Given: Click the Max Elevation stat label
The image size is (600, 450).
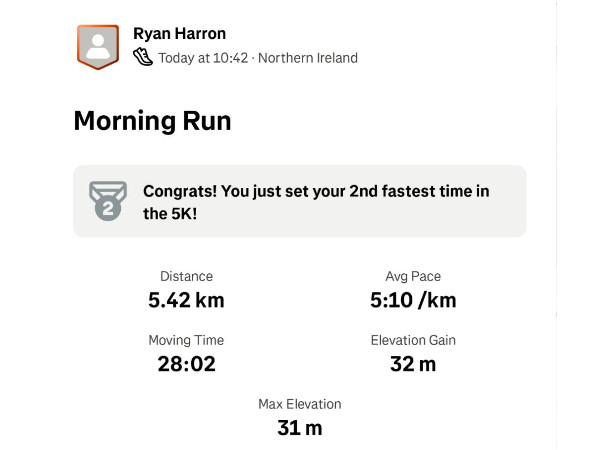Looking at the screenshot, I should [x=300, y=404].
